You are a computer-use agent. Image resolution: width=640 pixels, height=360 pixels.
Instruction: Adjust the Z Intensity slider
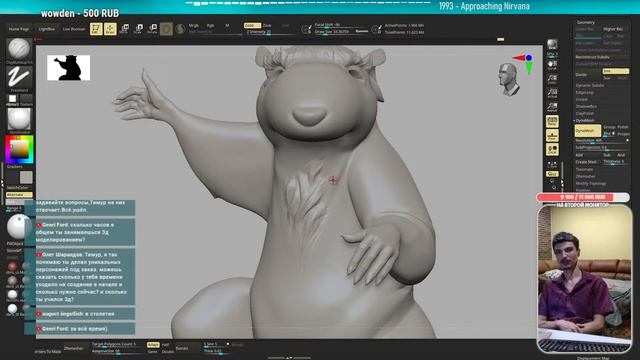[269, 32]
